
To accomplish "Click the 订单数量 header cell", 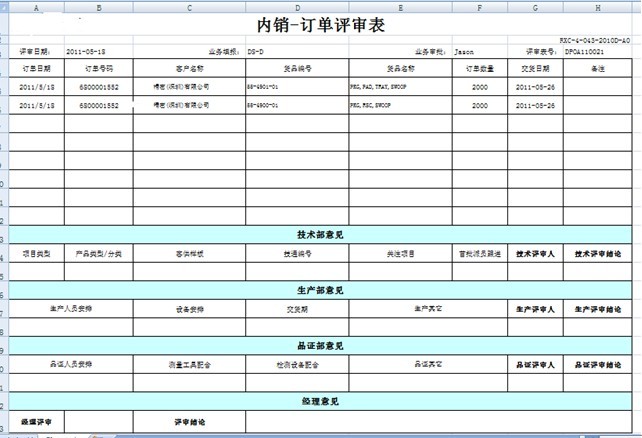I will pos(480,68).
